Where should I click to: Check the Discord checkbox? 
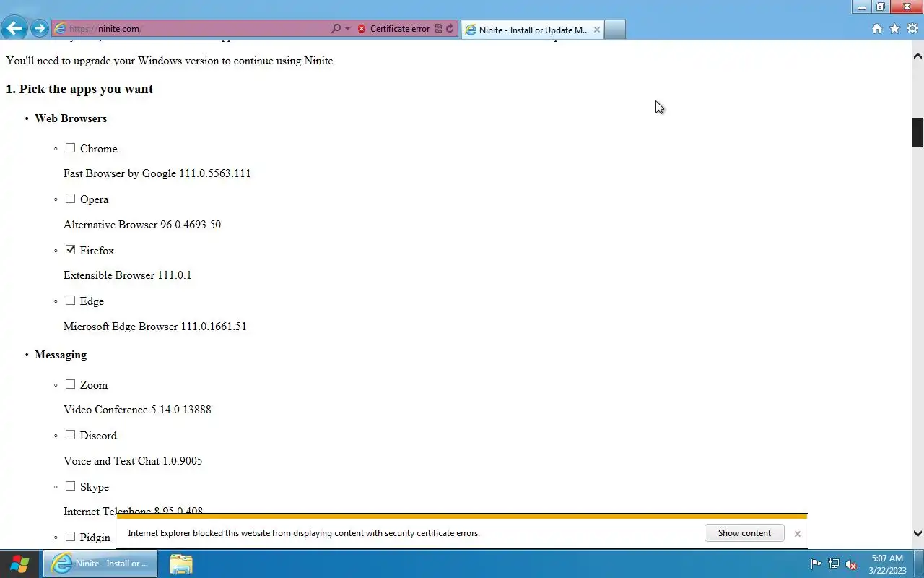click(70, 434)
